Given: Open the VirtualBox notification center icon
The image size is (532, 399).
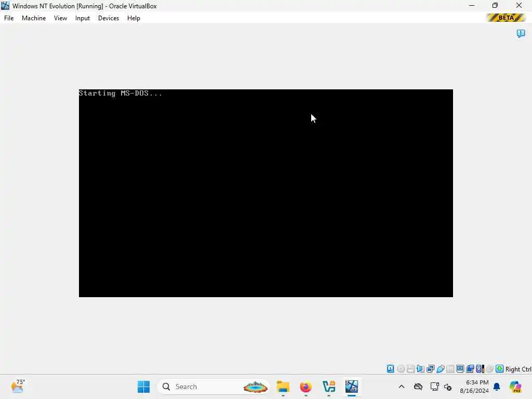Looking at the screenshot, I should click(x=521, y=33).
